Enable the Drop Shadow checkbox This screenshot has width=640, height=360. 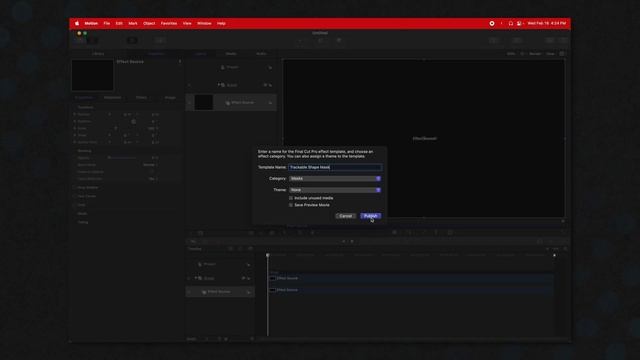pos(75,187)
